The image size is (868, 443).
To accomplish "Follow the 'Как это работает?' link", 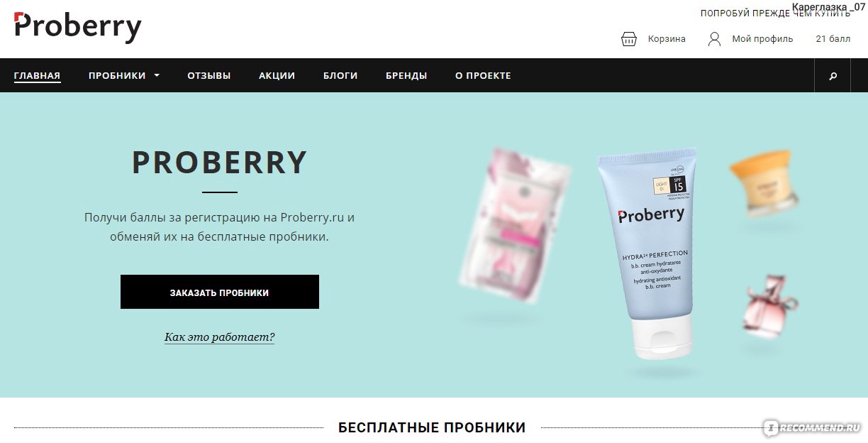I will 220,337.
